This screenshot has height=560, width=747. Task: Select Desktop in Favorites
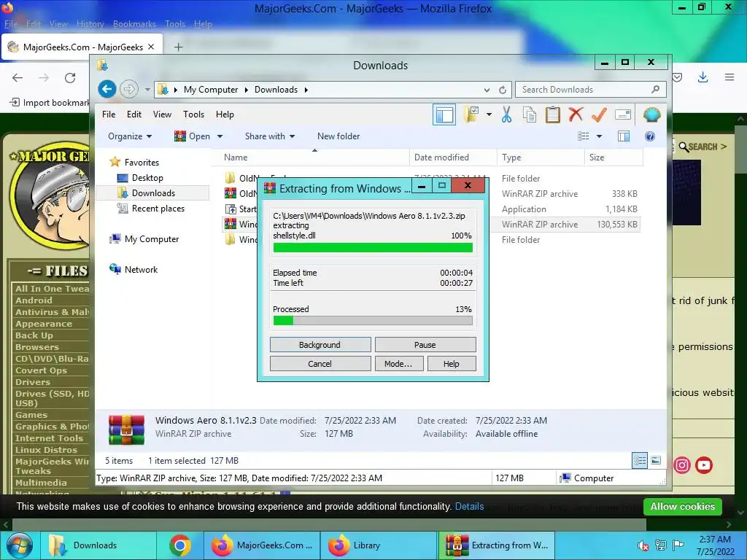pos(147,178)
